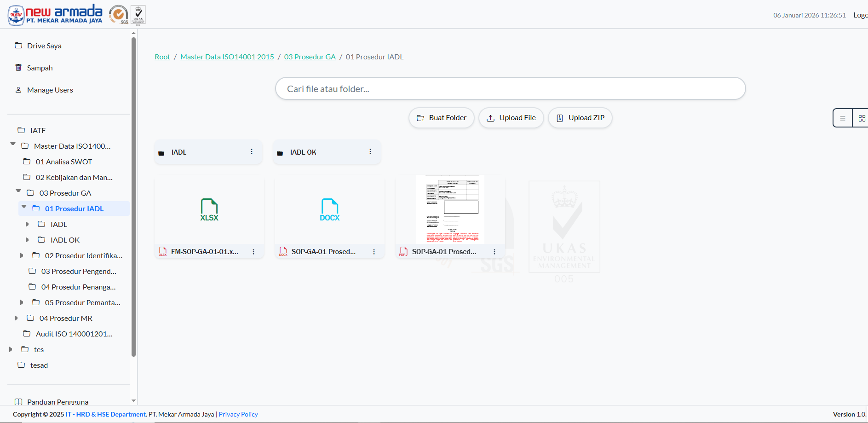Collapse Master Data ISO1400... tree node
This screenshot has height=423, width=868.
tap(13, 144)
